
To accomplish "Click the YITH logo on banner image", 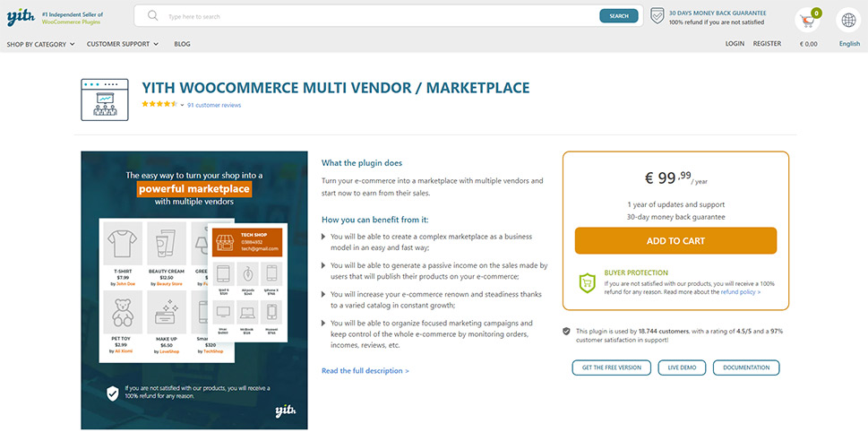I will [286, 411].
